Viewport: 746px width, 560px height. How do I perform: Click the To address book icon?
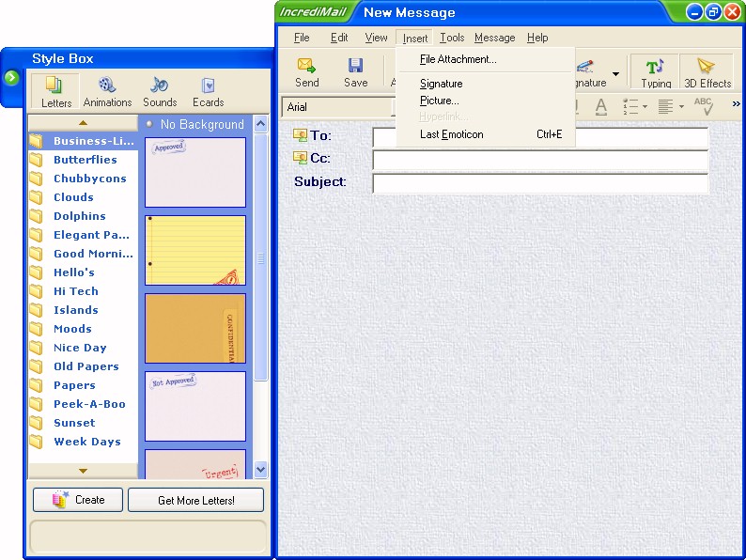[301, 135]
